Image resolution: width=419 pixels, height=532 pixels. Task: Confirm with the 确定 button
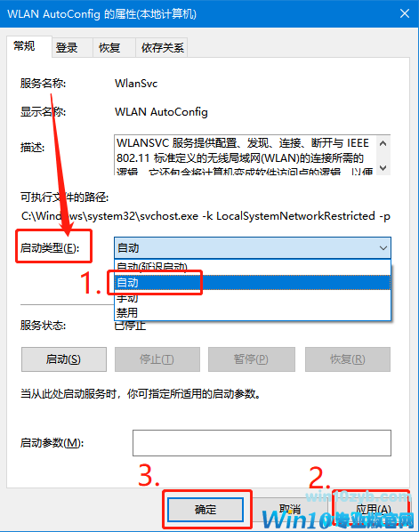pyautogui.click(x=205, y=509)
